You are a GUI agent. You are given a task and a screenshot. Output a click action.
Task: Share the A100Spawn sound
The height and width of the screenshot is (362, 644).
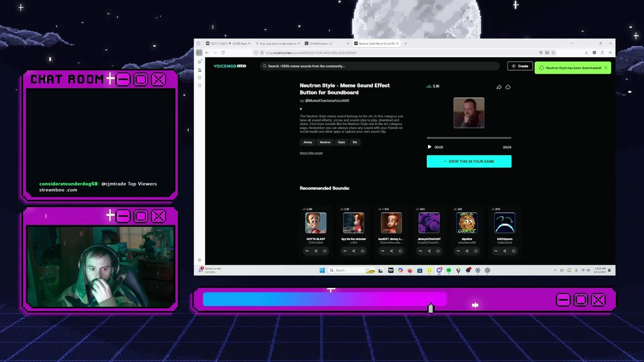click(505, 251)
